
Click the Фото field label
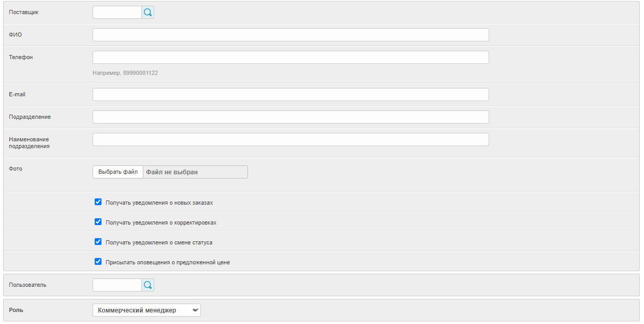coord(16,169)
